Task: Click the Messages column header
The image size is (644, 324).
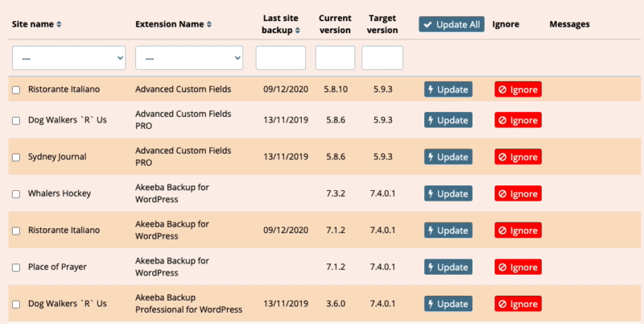Action: point(569,24)
